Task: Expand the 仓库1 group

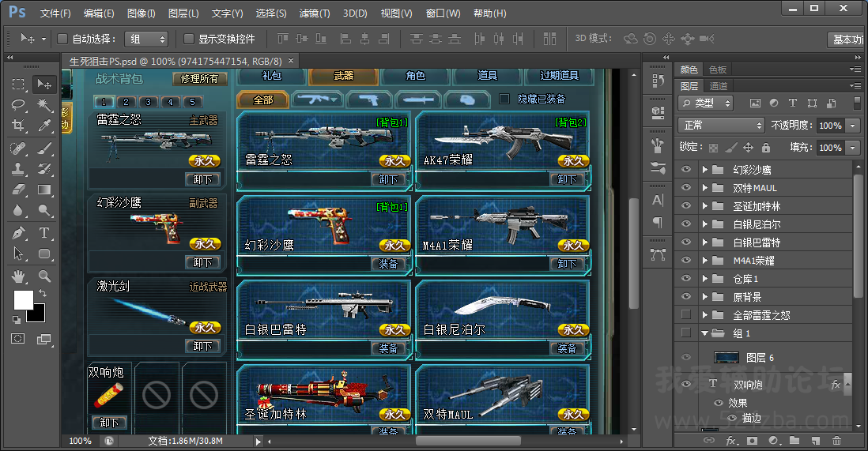Action: point(704,278)
